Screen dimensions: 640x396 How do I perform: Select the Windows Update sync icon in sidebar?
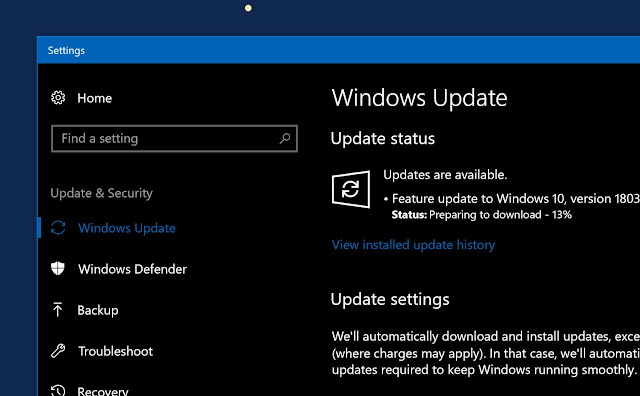[58, 228]
